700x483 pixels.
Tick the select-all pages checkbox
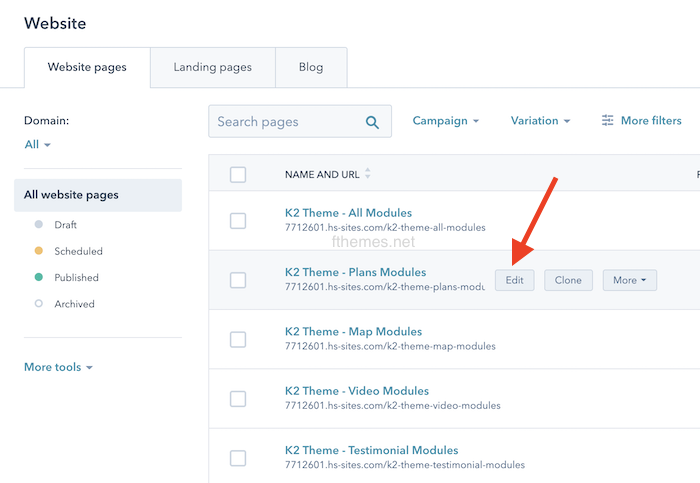click(238, 175)
